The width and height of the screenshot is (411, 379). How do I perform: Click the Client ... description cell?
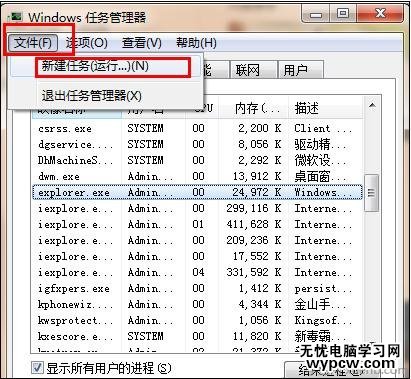click(323, 128)
